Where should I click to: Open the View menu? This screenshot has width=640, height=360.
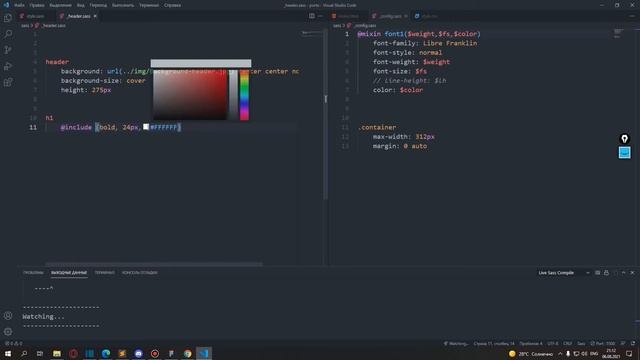80,5
